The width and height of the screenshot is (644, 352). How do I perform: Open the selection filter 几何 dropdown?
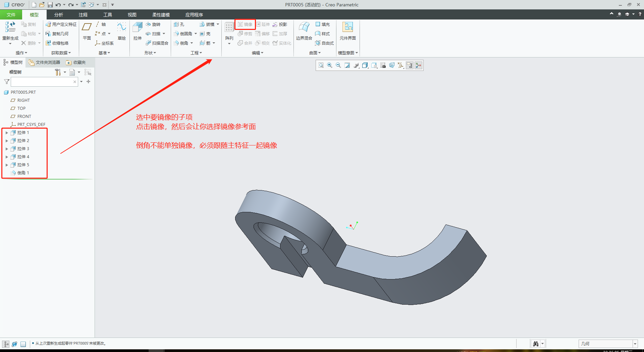click(x=635, y=344)
